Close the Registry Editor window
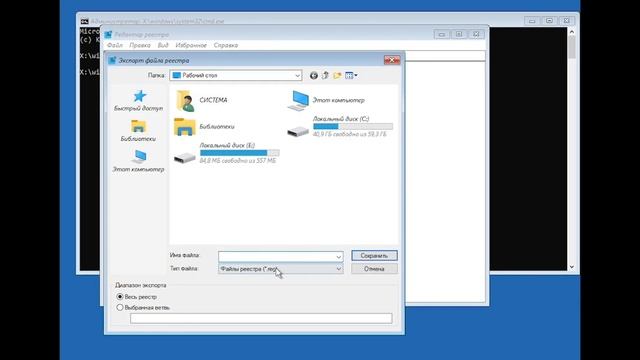The image size is (640, 360). [476, 34]
